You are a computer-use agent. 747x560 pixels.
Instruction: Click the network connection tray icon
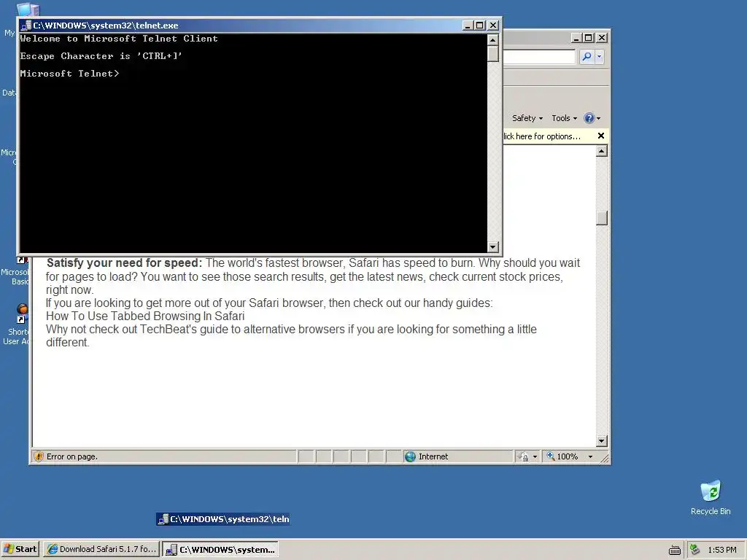click(x=695, y=550)
